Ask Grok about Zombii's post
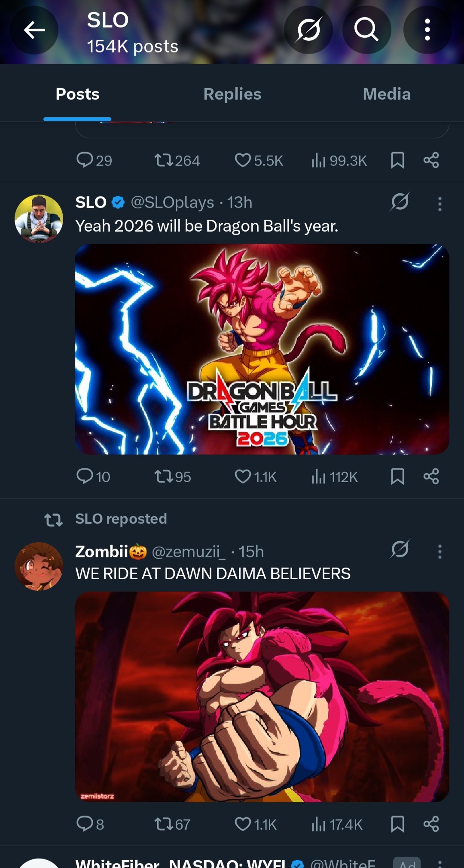This screenshot has height=868, width=464. click(x=400, y=550)
